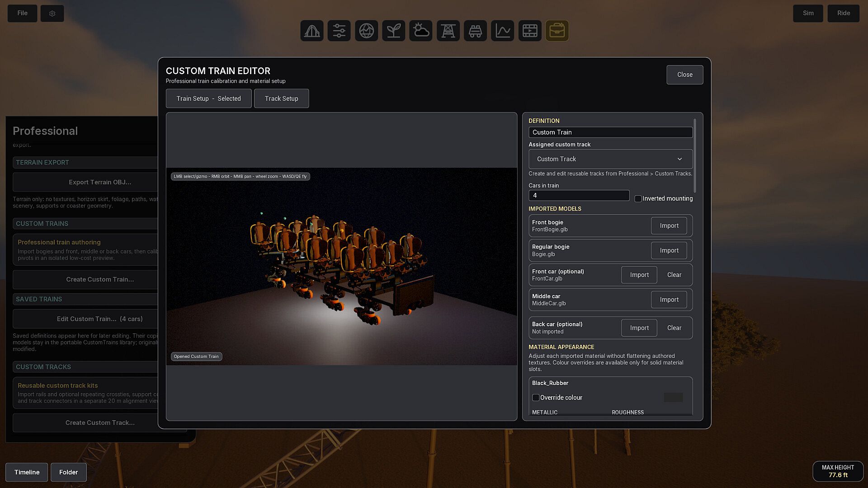
Task: Click the MAX HEIGHT 77.6 ft readout
Action: (838, 471)
